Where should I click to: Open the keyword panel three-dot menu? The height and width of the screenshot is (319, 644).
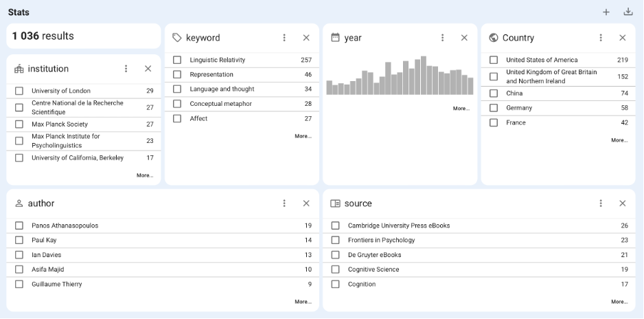284,38
